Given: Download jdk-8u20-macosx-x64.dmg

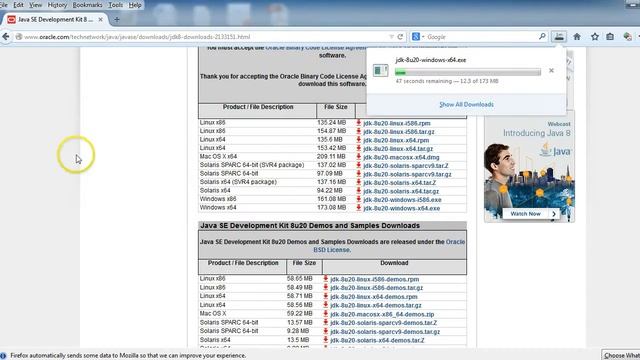Looking at the screenshot, I should 401,158.
